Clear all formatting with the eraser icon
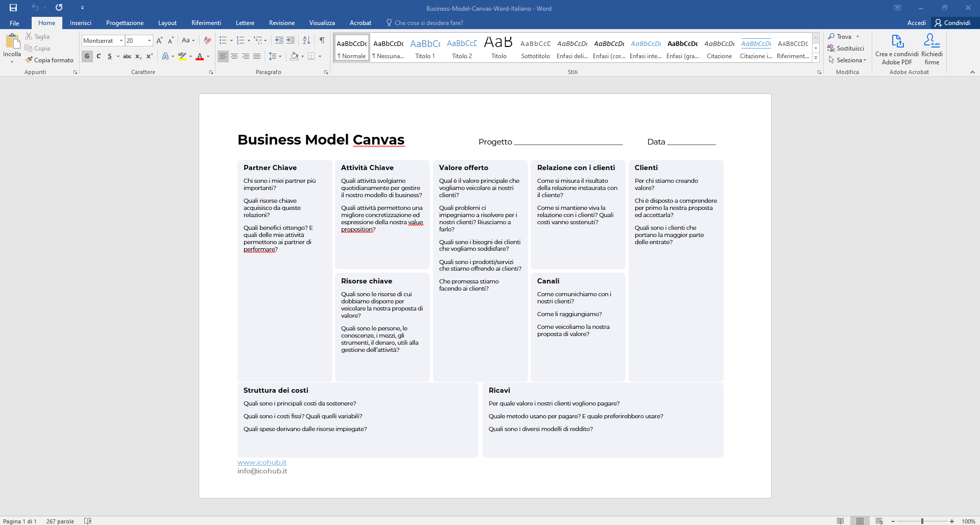980x525 pixels. pos(206,40)
